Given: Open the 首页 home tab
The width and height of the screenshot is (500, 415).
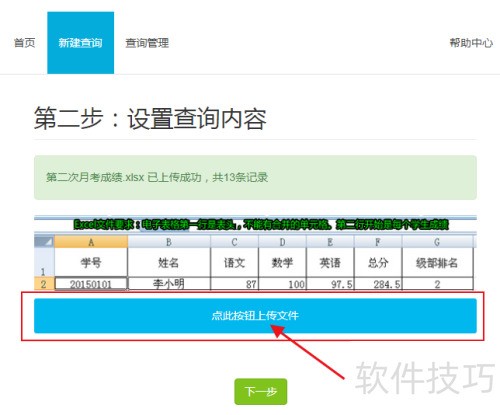Looking at the screenshot, I should pos(24,43).
